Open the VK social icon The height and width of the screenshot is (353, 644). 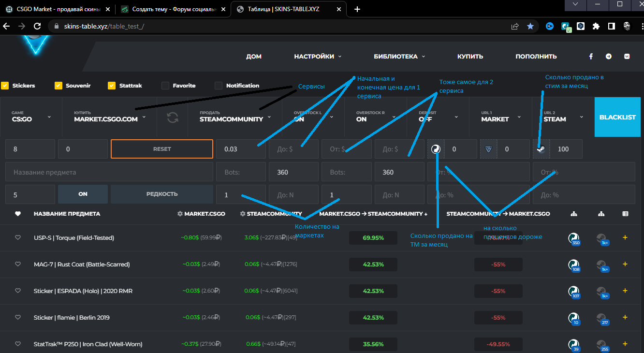click(x=627, y=57)
